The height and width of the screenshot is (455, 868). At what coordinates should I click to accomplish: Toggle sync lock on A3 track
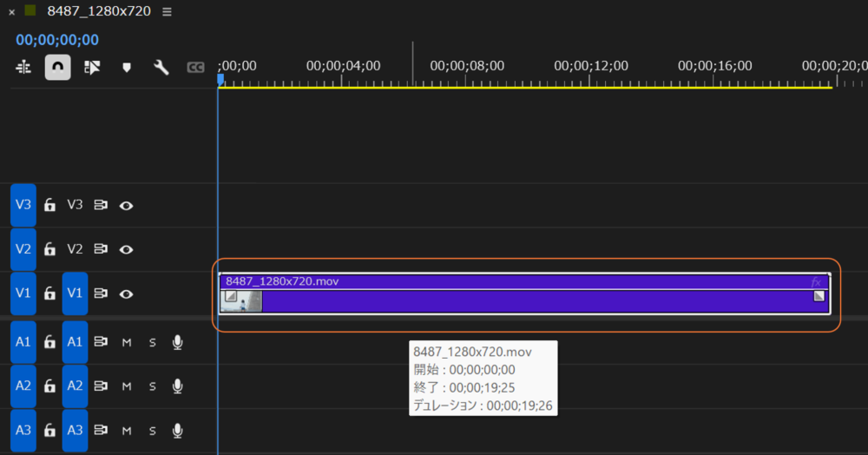[101, 430]
